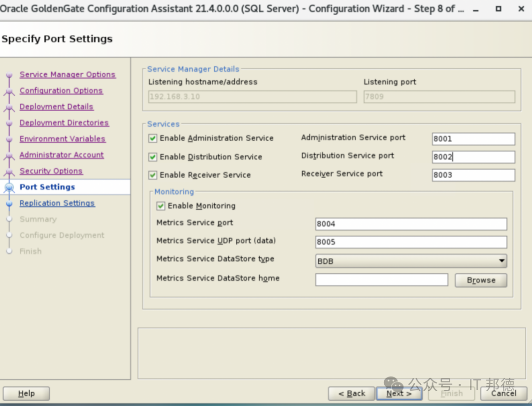Screen dimensions: 532x406
Task: Focus the Metrics Service DataStore home field
Action: pos(381,281)
